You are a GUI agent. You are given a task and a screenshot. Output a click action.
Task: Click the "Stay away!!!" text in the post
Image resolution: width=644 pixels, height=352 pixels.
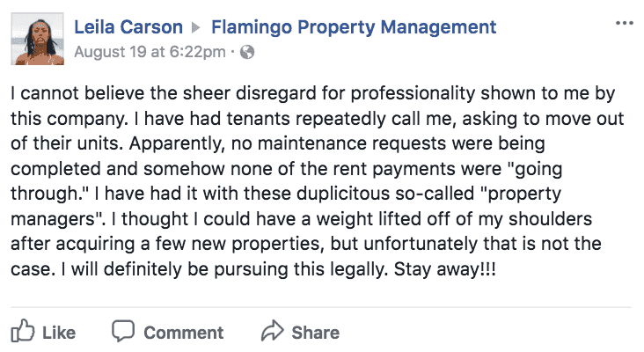tap(445, 269)
